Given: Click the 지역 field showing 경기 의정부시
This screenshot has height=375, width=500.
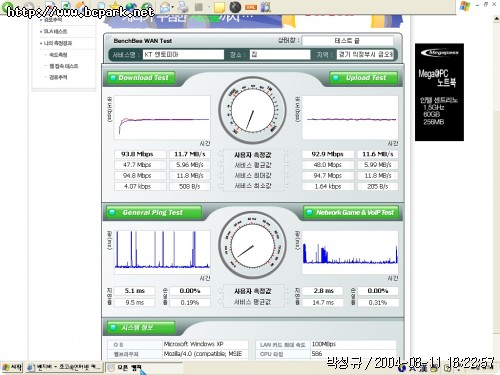Looking at the screenshot, I should point(365,55).
